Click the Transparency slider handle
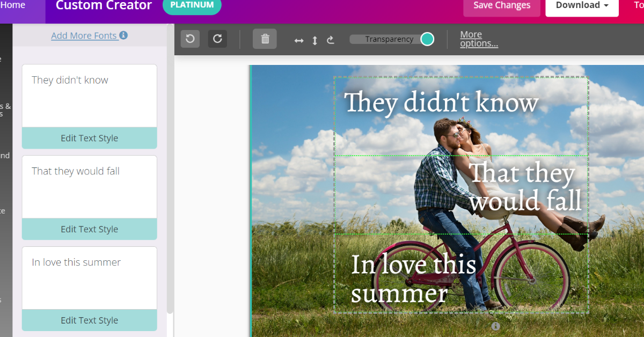Viewport: 644px width, 337px height. 427,39
